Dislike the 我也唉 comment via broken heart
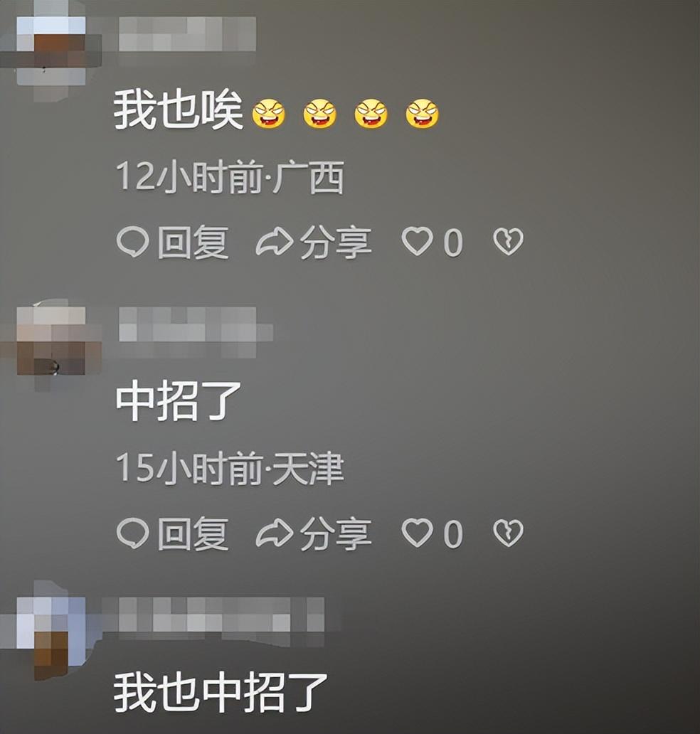Viewport: 700px width, 734px height. point(508,242)
